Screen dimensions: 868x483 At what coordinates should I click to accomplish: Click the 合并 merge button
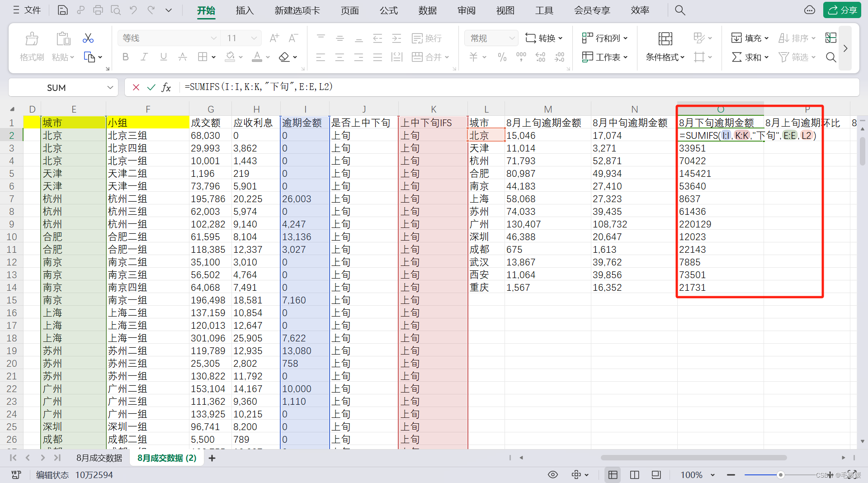tap(430, 57)
